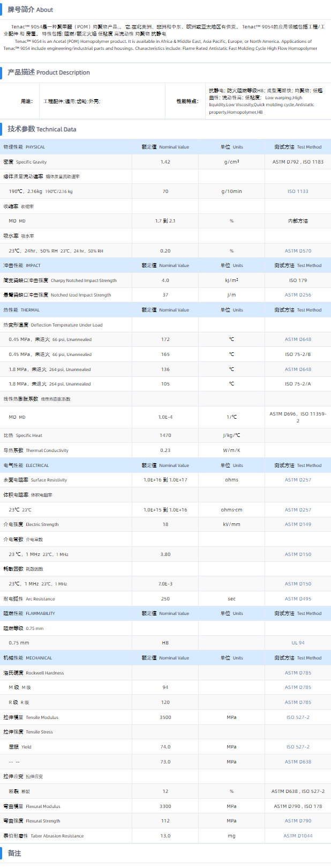The width and height of the screenshot is (331, 868).
Task: Open ISO 527-2 link for Tensile Modulus
Action: tap(298, 717)
